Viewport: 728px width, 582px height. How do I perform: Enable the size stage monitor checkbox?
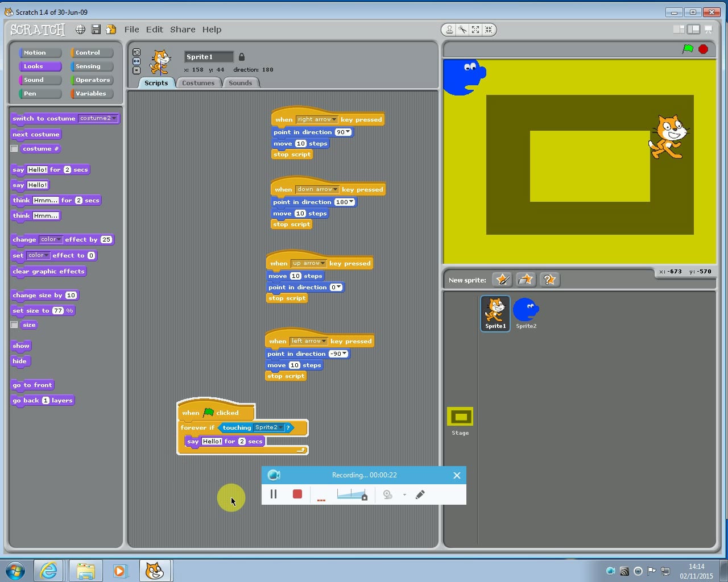pyautogui.click(x=14, y=325)
